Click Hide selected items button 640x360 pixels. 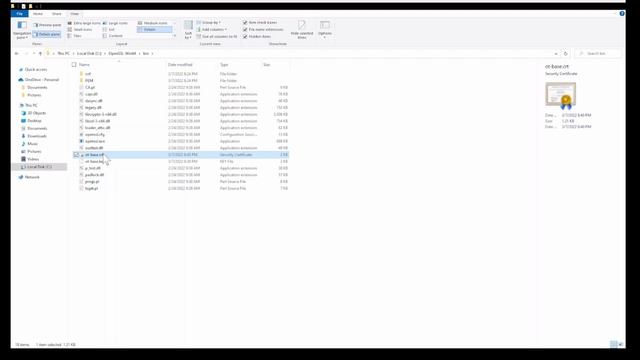pyautogui.click(x=302, y=30)
